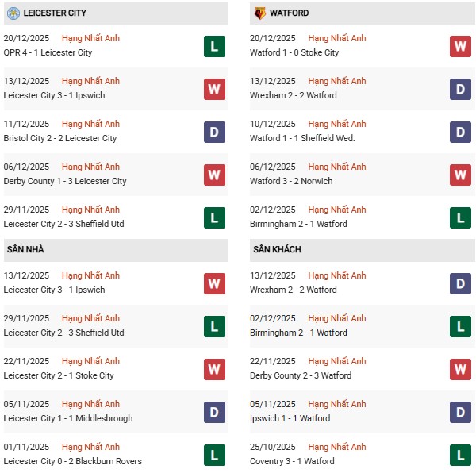Click the L badge for Leicester 0-2 Blackburn Rovers

214,455
